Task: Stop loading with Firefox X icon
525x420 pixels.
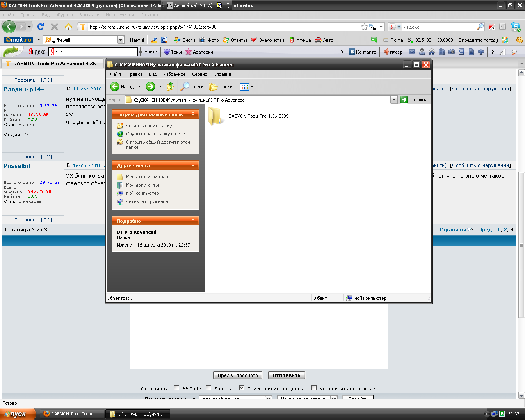Action: [x=55, y=27]
